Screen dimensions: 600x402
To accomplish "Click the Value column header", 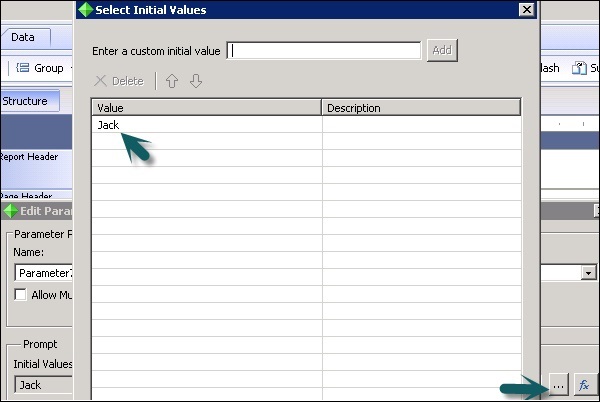I will click(x=206, y=108).
